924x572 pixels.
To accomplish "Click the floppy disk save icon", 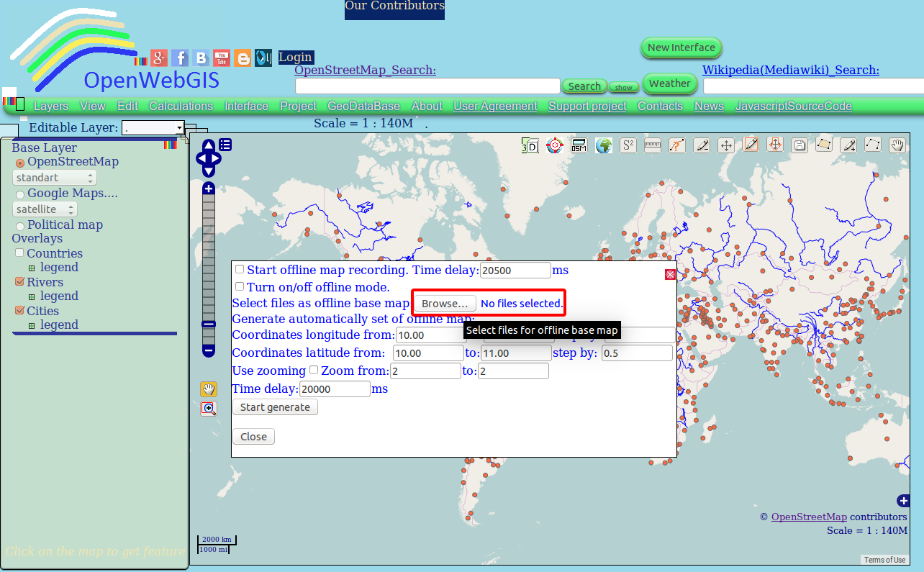I will click(799, 145).
